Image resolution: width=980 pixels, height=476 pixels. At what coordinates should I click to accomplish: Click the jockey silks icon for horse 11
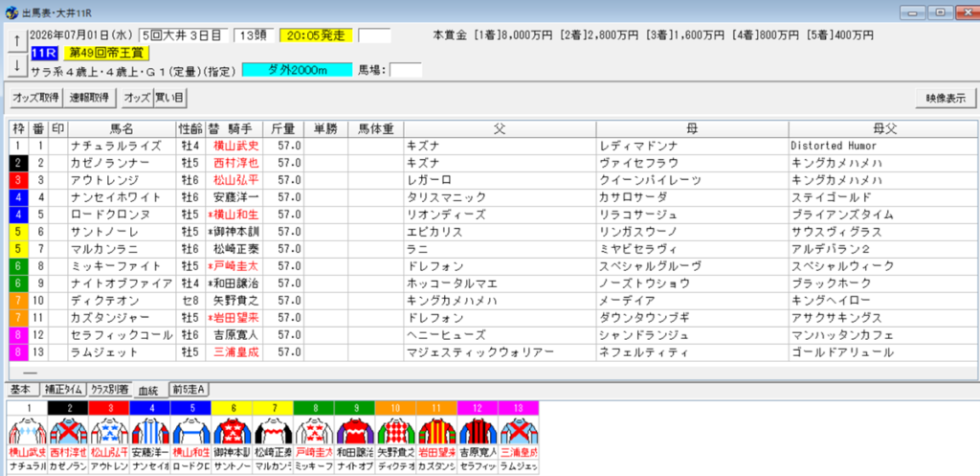(x=435, y=430)
